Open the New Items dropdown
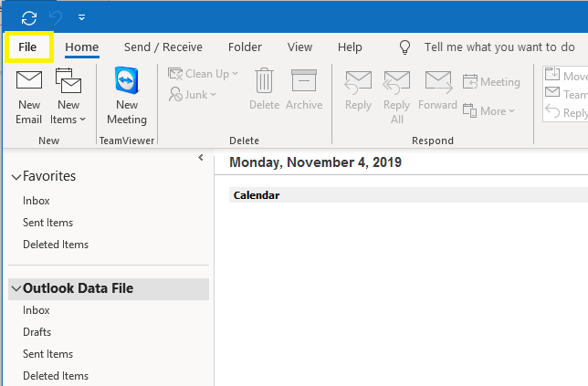 coord(68,97)
